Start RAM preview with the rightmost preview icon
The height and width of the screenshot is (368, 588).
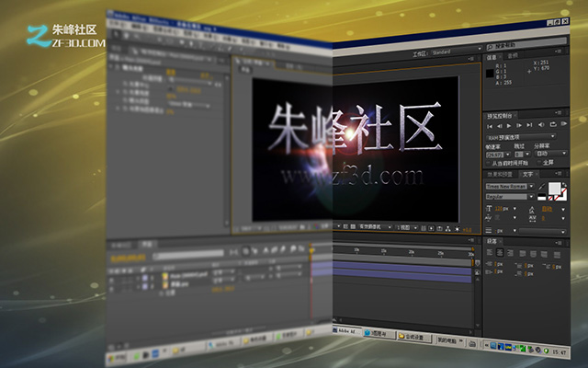(563, 123)
